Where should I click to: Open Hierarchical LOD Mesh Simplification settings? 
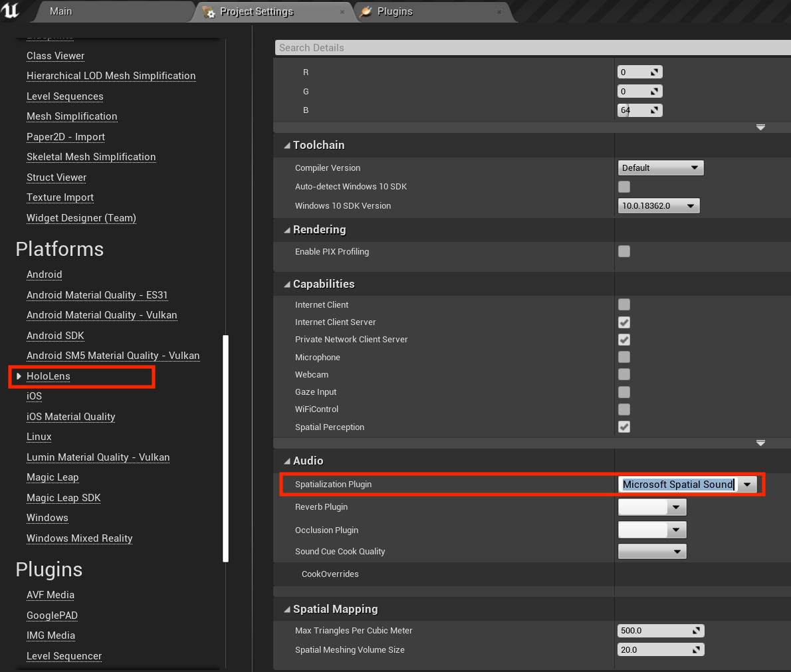click(111, 76)
